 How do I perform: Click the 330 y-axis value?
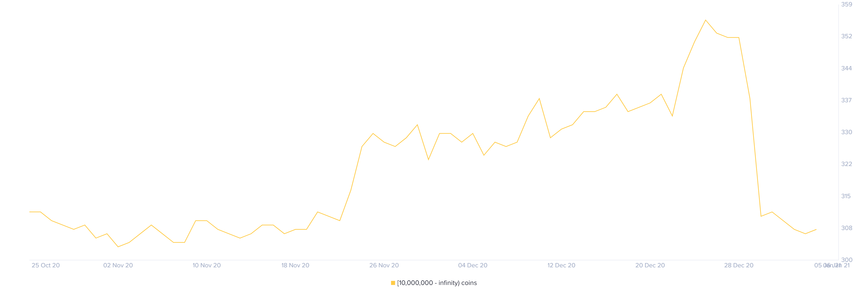tap(847, 132)
